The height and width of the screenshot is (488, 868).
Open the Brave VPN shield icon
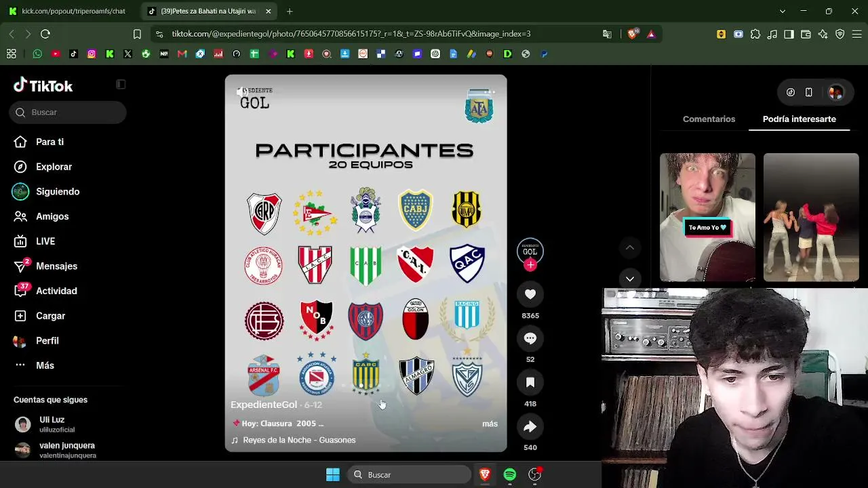(x=840, y=34)
